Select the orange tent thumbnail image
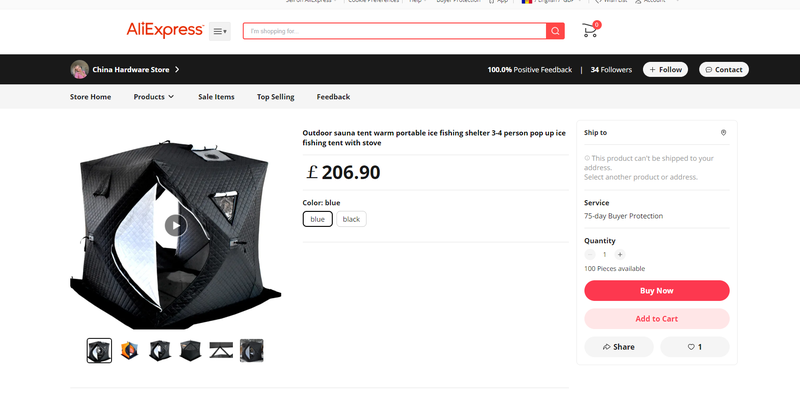This screenshot has width=800, height=412. [129, 350]
